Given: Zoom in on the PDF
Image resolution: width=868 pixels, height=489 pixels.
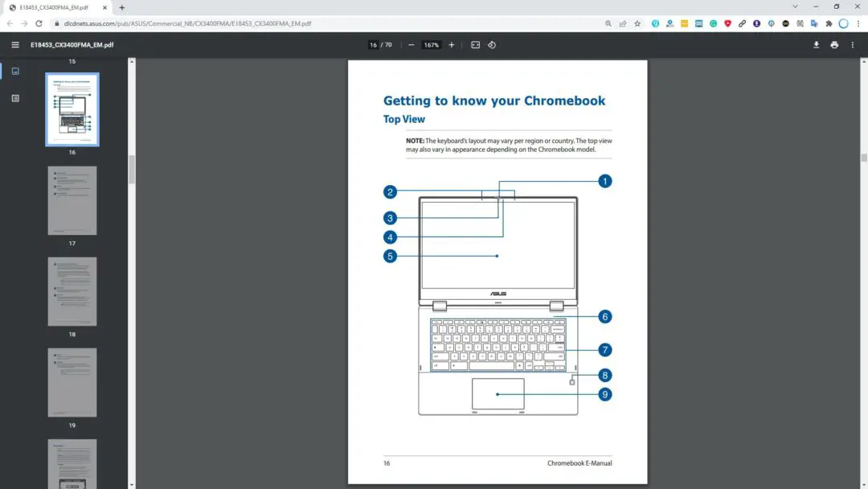Looking at the screenshot, I should [452, 45].
